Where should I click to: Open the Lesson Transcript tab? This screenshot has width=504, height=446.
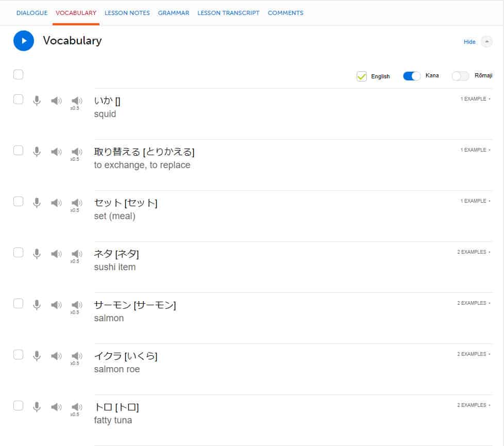(x=228, y=13)
